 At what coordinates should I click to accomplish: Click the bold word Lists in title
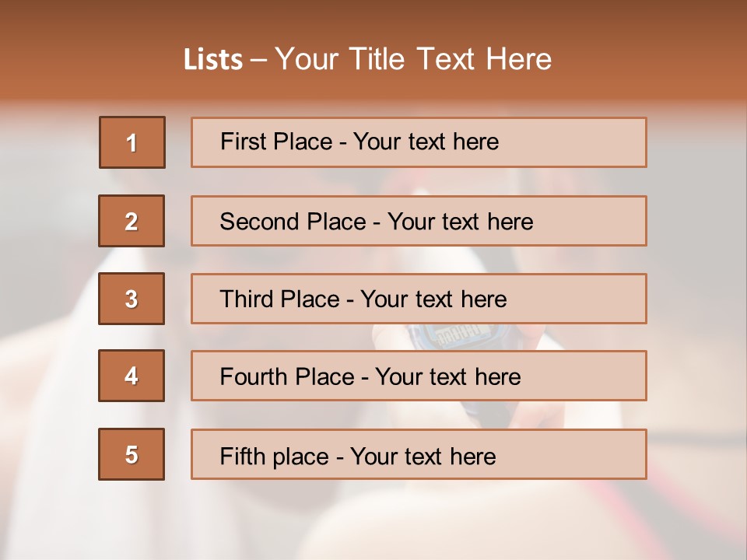tap(213, 60)
